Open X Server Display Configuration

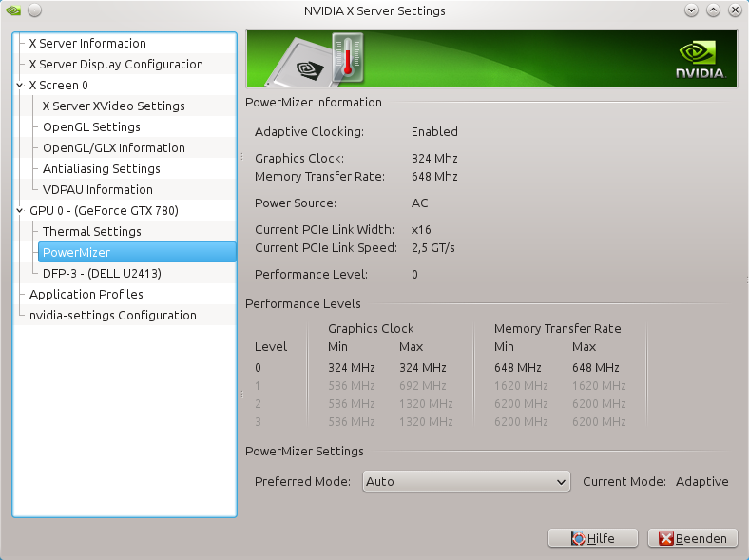116,65
